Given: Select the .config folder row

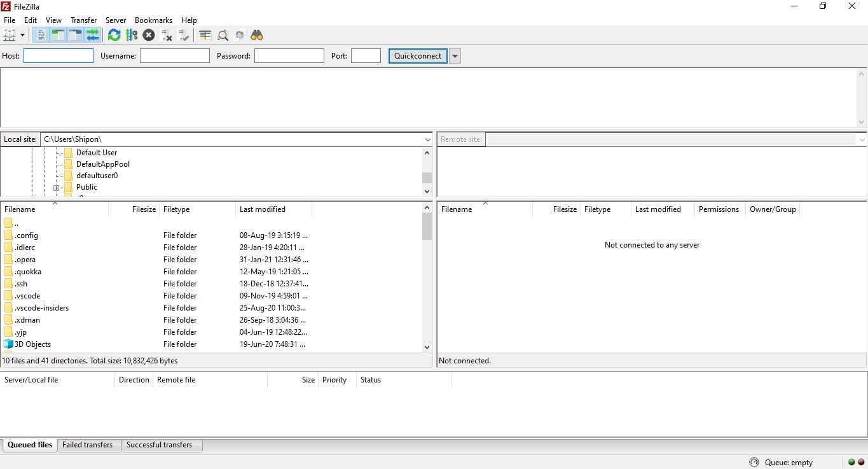Looking at the screenshot, I should tap(211, 235).
